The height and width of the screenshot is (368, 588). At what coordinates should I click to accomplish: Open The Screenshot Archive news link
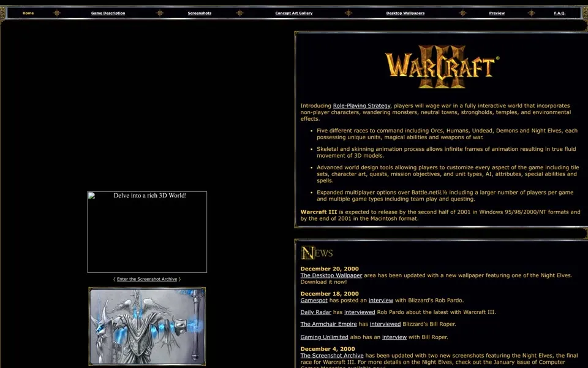[332, 356]
